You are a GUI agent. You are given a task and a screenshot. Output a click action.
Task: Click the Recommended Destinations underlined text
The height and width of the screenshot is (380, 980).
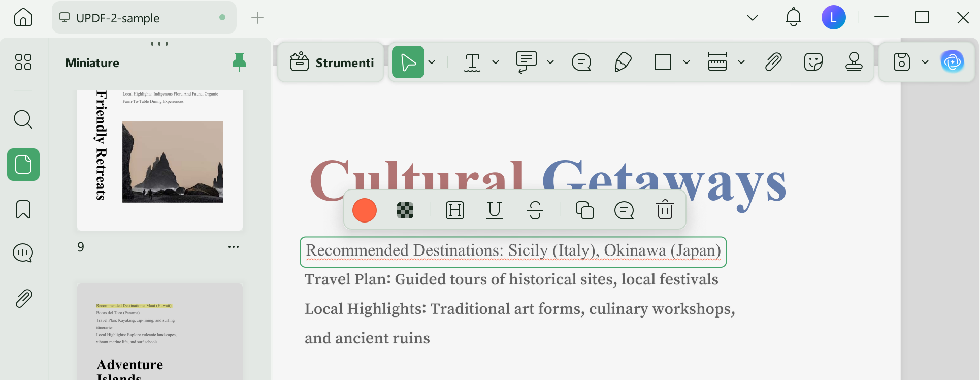tap(513, 251)
